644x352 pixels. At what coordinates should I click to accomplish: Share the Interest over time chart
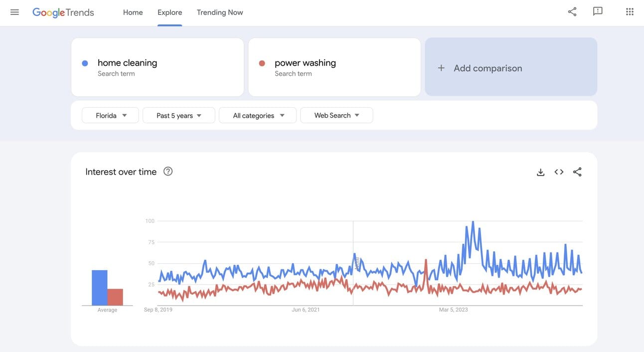point(577,172)
